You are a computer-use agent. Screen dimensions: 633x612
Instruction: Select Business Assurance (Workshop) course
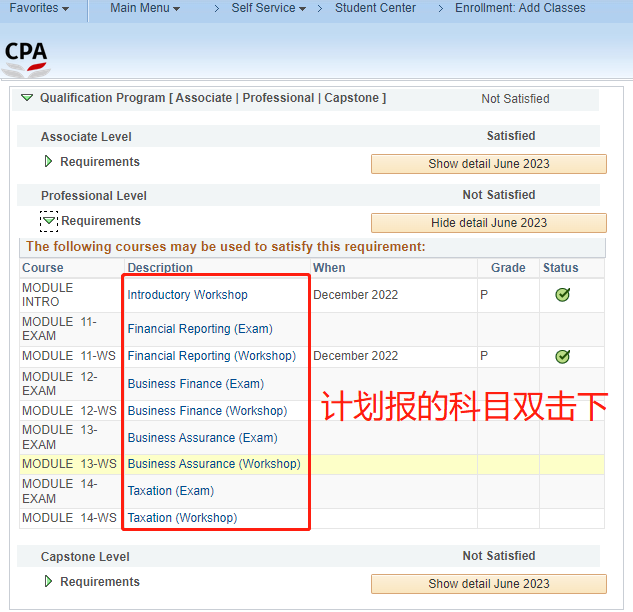click(x=213, y=464)
